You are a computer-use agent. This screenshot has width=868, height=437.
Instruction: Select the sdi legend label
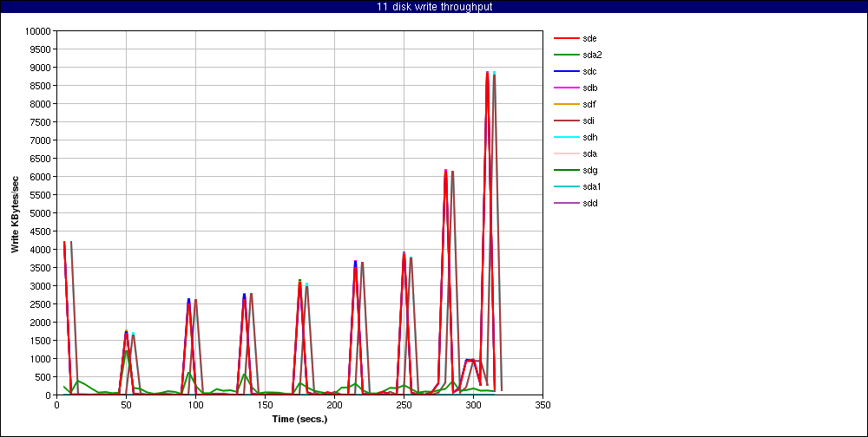tap(589, 121)
